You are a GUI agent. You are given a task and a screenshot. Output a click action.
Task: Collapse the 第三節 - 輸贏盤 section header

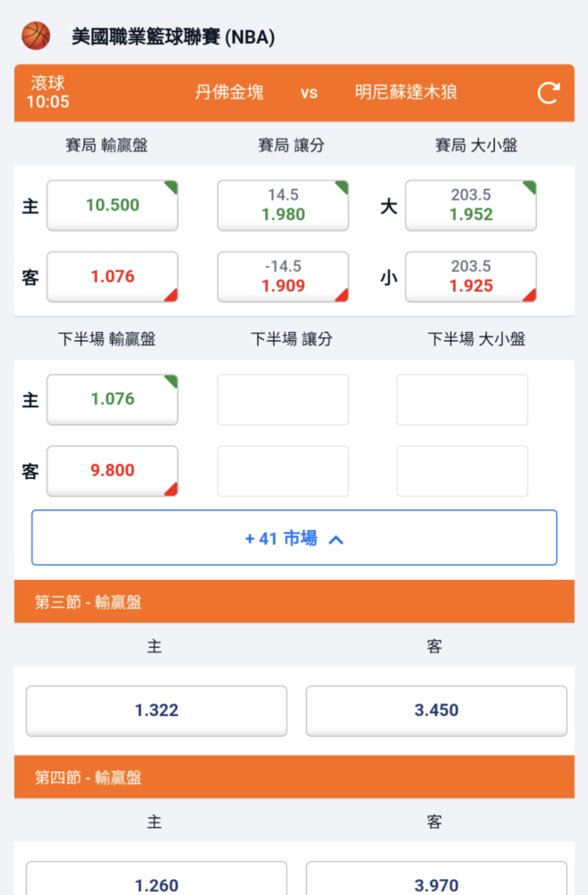294,601
